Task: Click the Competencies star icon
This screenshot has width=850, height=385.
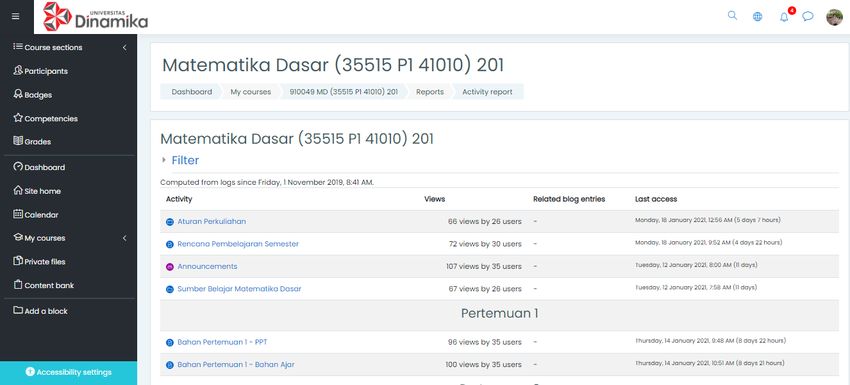Action: pyautogui.click(x=18, y=118)
